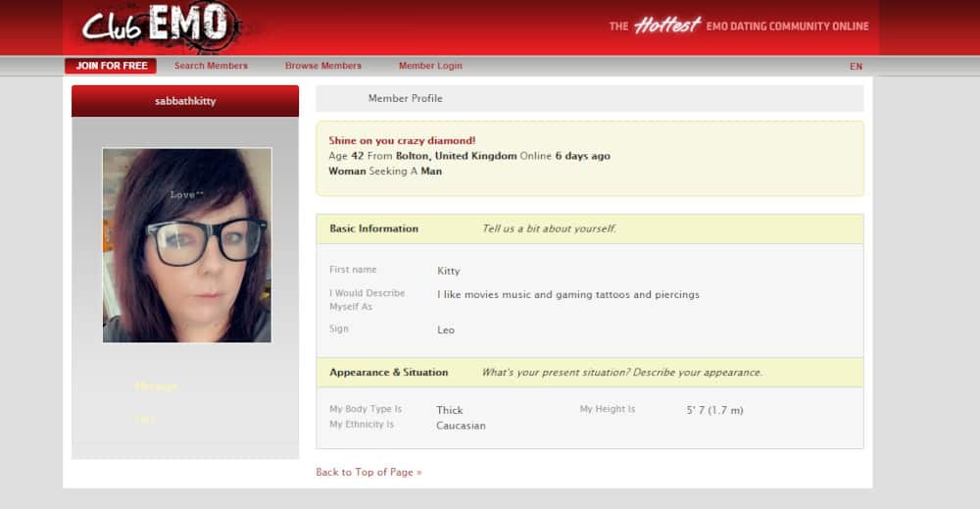980x509 pixels.
Task: Go to Member Login
Action: [430, 66]
